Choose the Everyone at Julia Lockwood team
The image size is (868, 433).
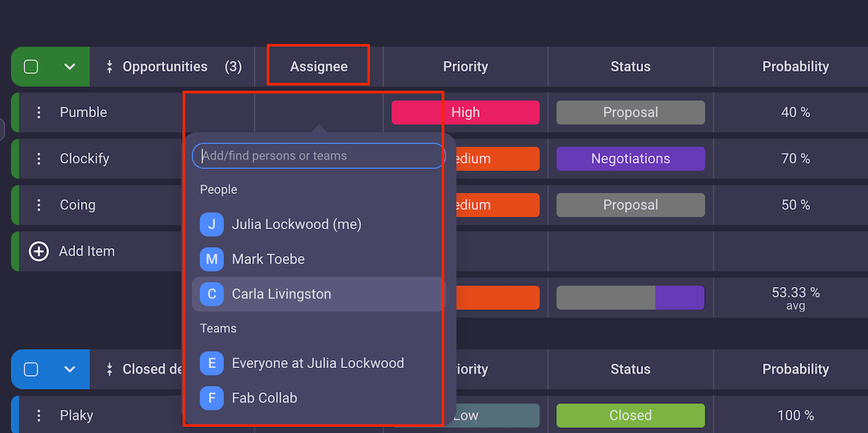click(318, 364)
